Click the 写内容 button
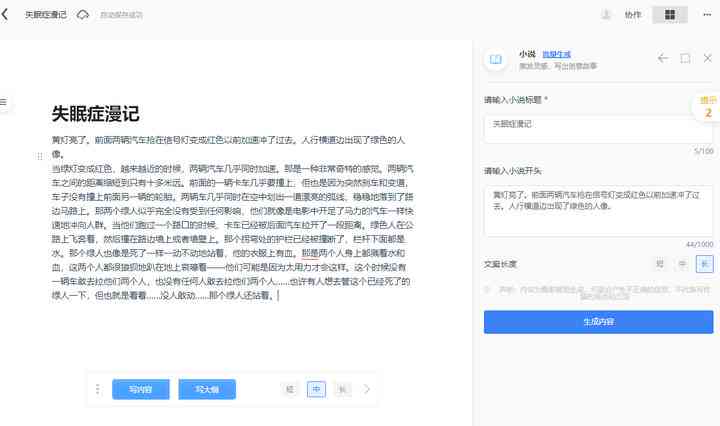 click(141, 389)
